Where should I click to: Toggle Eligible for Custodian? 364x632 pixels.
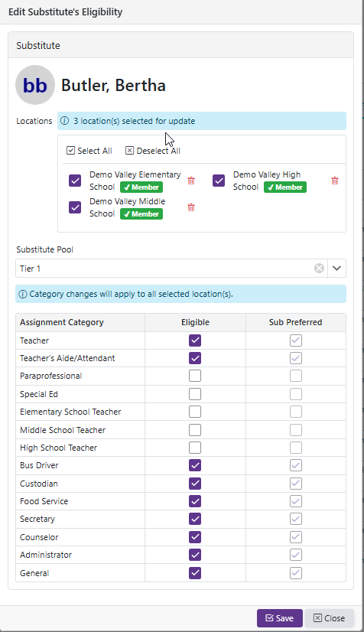coord(195,484)
